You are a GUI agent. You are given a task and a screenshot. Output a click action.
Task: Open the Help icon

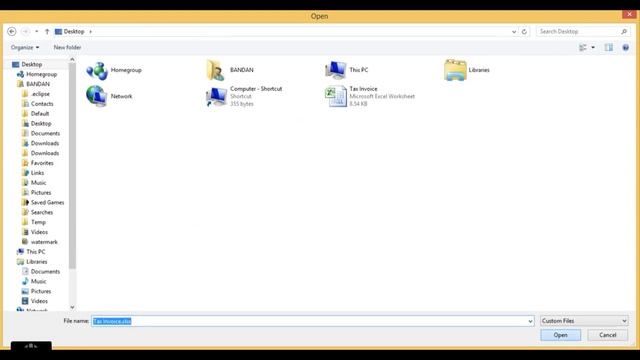click(x=625, y=48)
